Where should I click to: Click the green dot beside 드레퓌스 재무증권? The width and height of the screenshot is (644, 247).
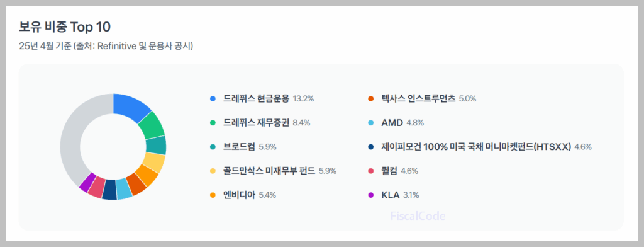point(213,123)
